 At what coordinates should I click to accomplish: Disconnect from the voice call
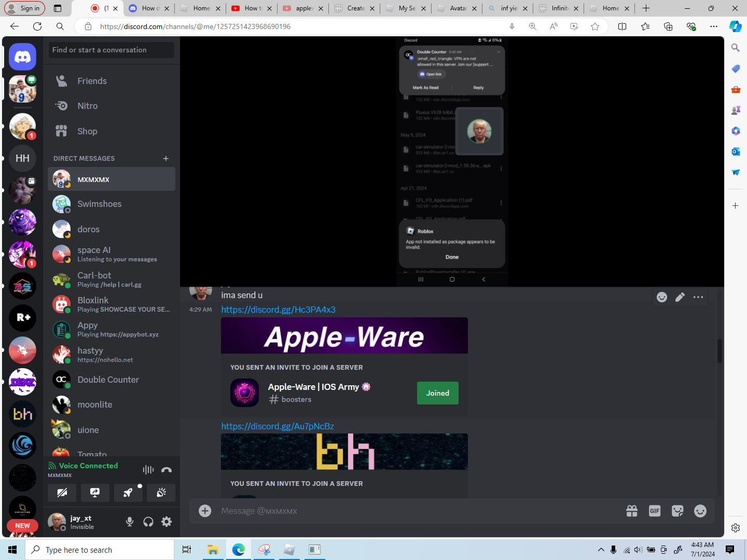[167, 470]
